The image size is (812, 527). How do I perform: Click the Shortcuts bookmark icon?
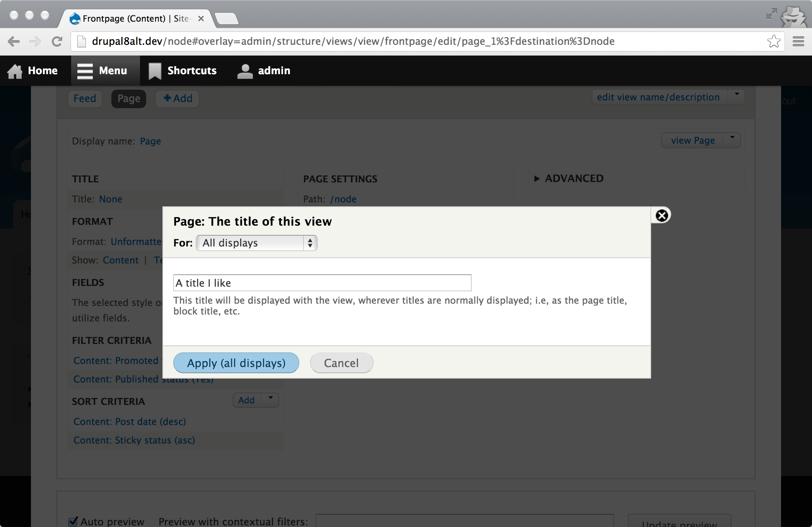click(x=154, y=70)
